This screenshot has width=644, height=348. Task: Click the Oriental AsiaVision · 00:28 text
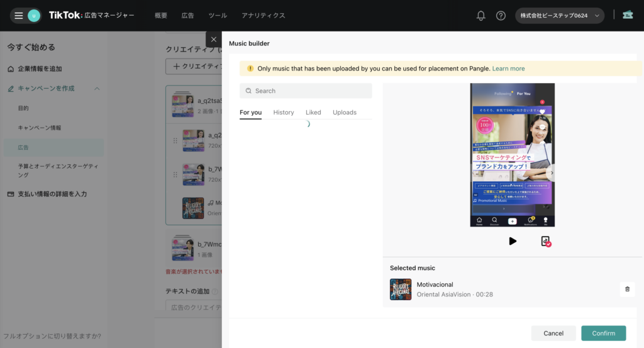point(455,294)
